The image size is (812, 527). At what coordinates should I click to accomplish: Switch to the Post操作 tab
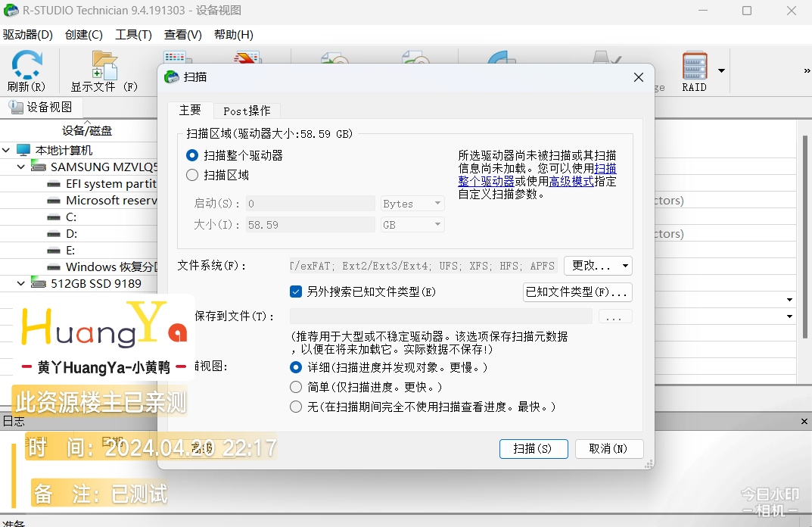tap(247, 111)
